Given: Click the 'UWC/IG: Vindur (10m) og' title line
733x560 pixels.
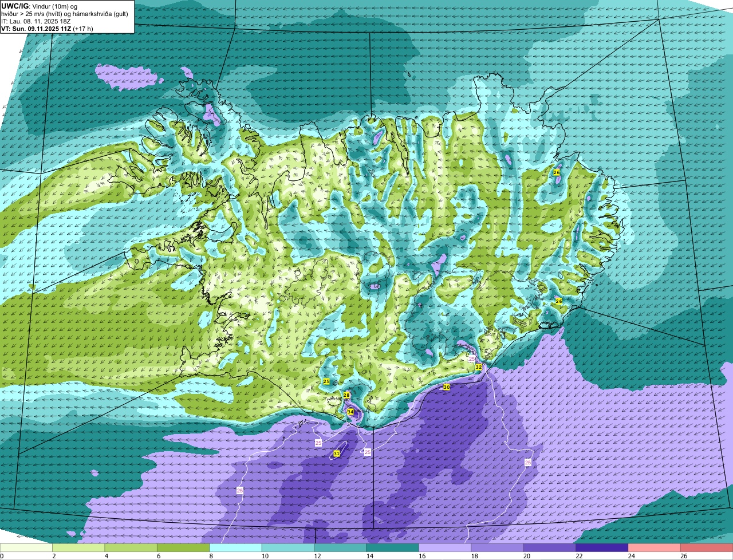Looking at the screenshot, I should [x=40, y=6].
